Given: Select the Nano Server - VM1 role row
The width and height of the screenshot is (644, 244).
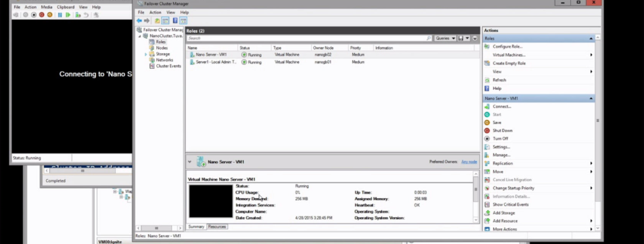Looking at the screenshot, I should [x=333, y=54].
